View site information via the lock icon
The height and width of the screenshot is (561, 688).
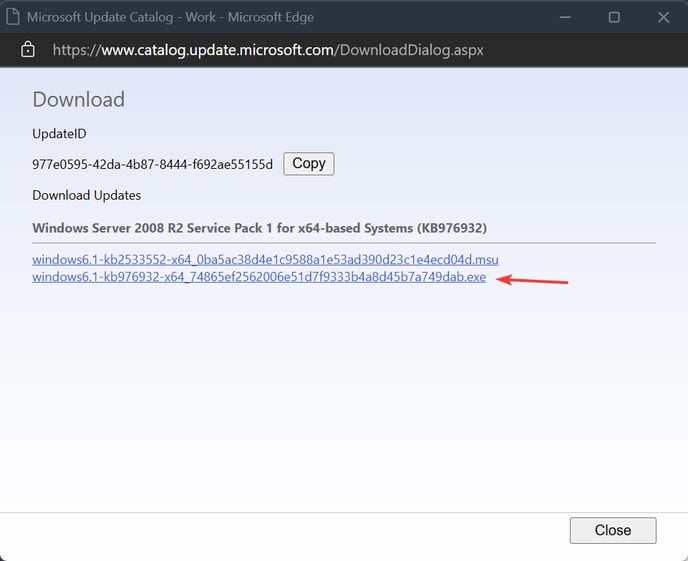[28, 50]
